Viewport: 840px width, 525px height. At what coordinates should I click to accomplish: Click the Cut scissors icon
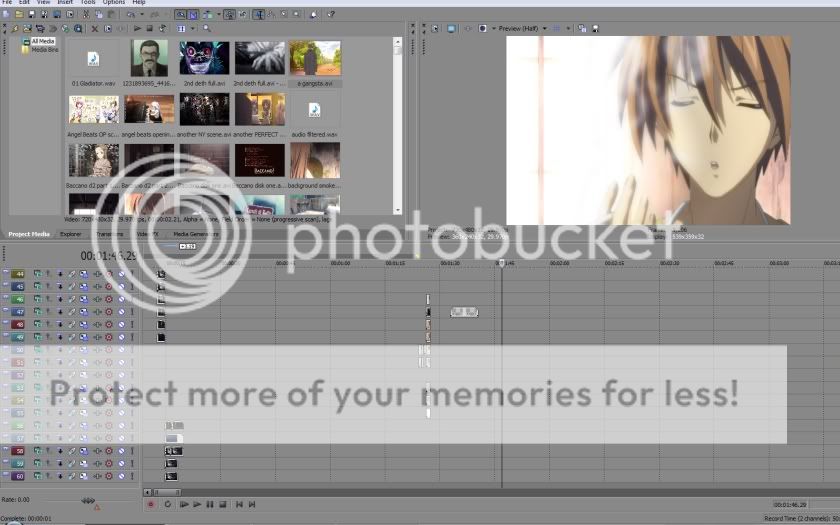click(x=86, y=14)
